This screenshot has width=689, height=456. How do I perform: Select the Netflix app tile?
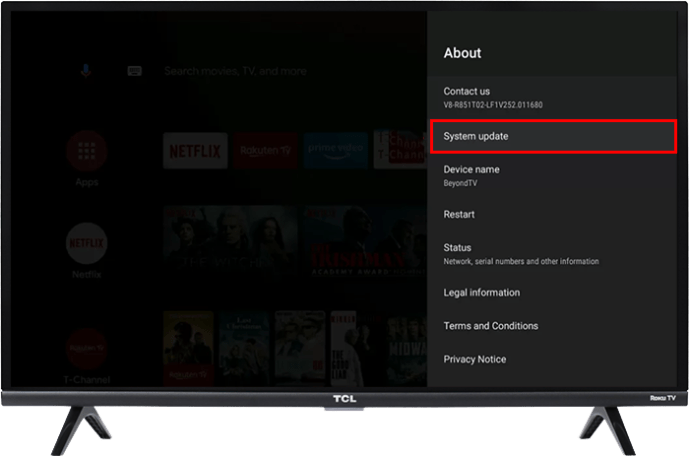[x=194, y=151]
